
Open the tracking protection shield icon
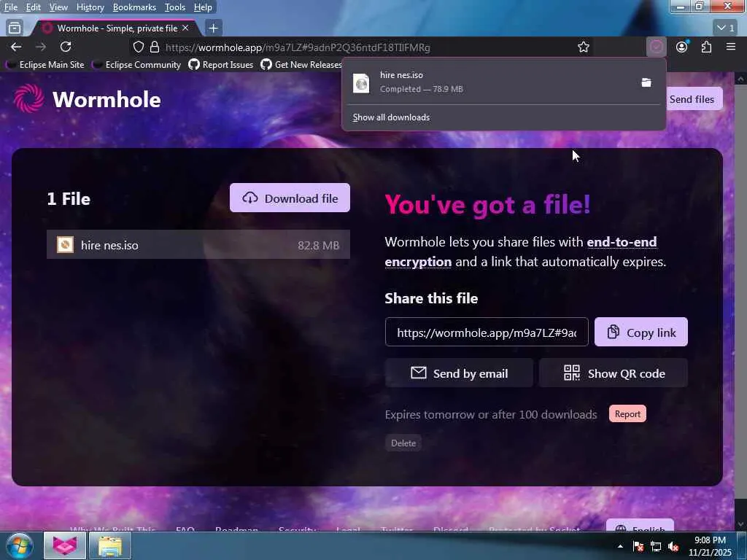click(x=138, y=47)
